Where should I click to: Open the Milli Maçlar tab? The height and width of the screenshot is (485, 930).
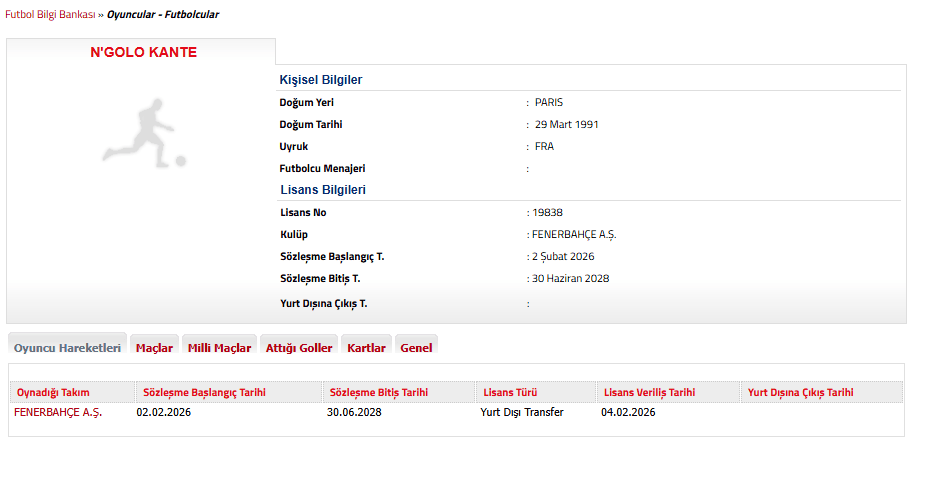(219, 348)
